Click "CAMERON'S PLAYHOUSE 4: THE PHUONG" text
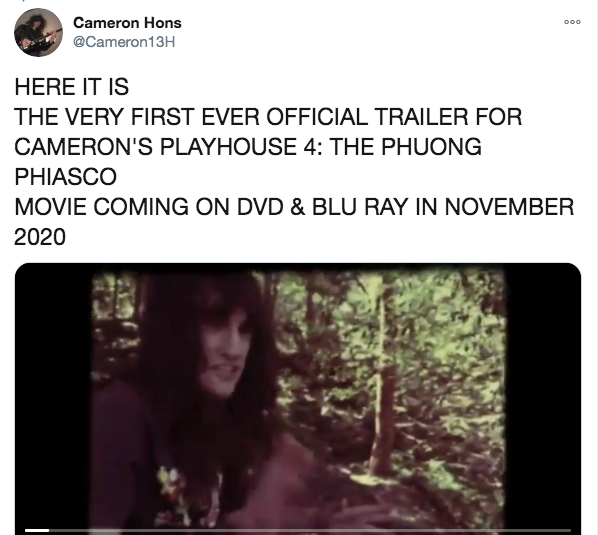Viewport: 598px width, 535px height. [x=248, y=146]
